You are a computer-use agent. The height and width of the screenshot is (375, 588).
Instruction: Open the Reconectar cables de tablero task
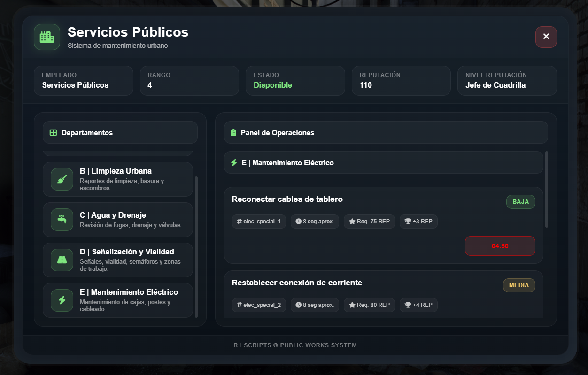[384, 225]
